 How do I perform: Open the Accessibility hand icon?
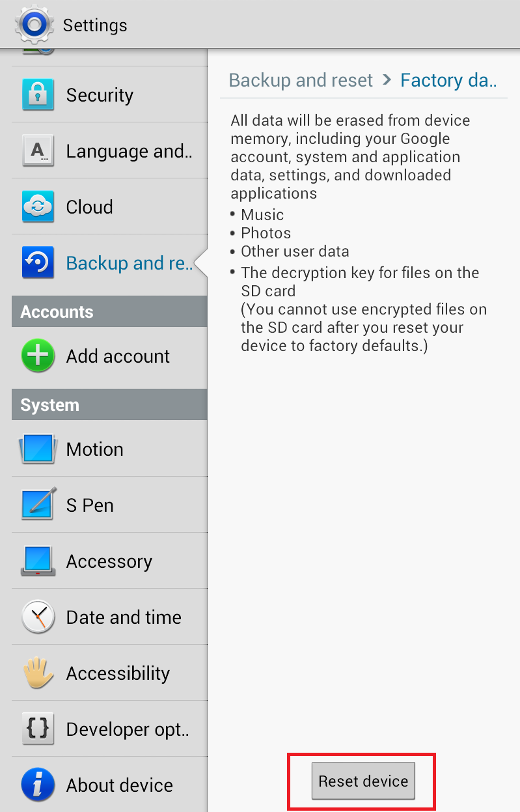tap(38, 673)
